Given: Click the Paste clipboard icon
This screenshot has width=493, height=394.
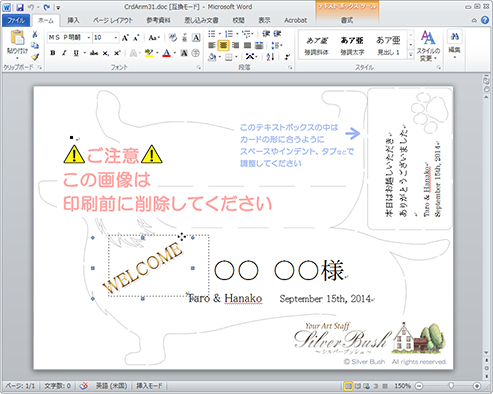Looking at the screenshot, I should click(17, 38).
